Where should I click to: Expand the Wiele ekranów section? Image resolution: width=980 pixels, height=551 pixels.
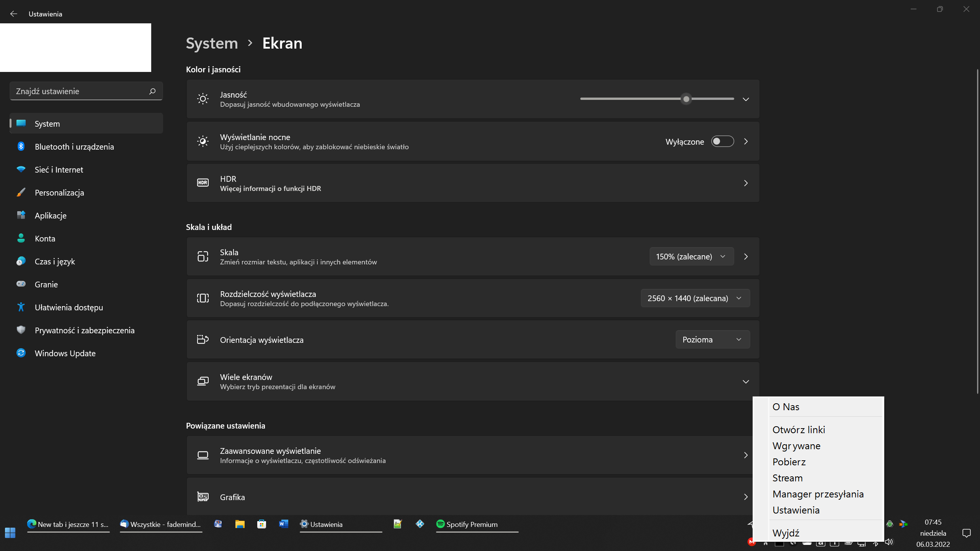[745, 381]
